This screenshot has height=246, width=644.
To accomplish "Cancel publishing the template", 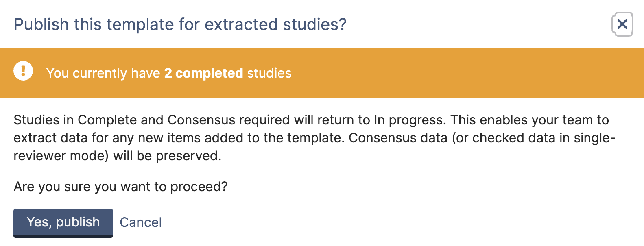I will [141, 222].
